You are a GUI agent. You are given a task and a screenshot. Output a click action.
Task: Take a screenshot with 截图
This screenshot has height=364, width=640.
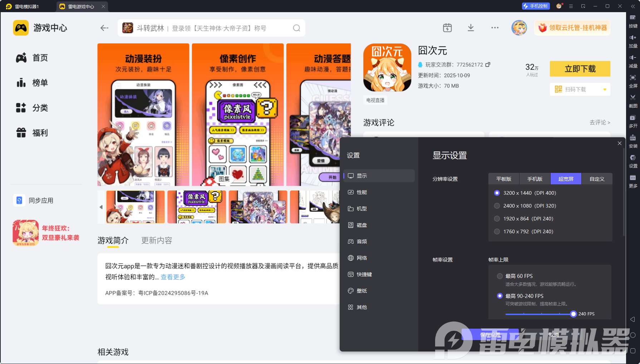633,101
